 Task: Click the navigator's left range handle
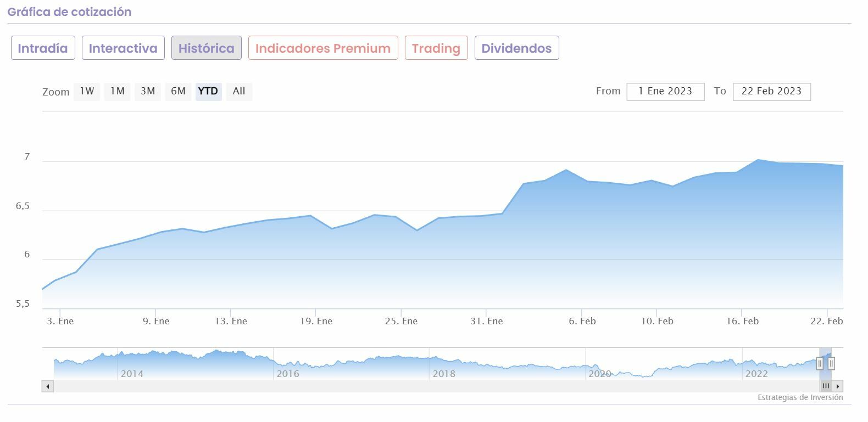click(x=820, y=363)
